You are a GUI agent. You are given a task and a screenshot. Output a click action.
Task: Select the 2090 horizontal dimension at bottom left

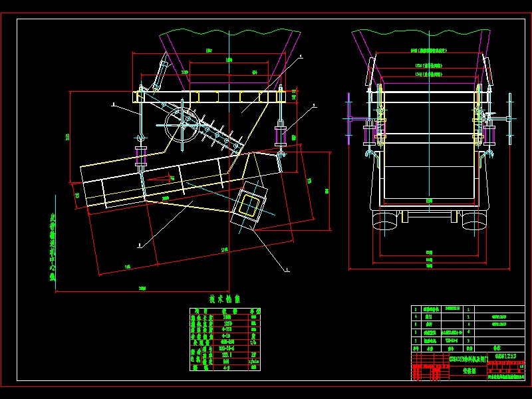(142, 289)
